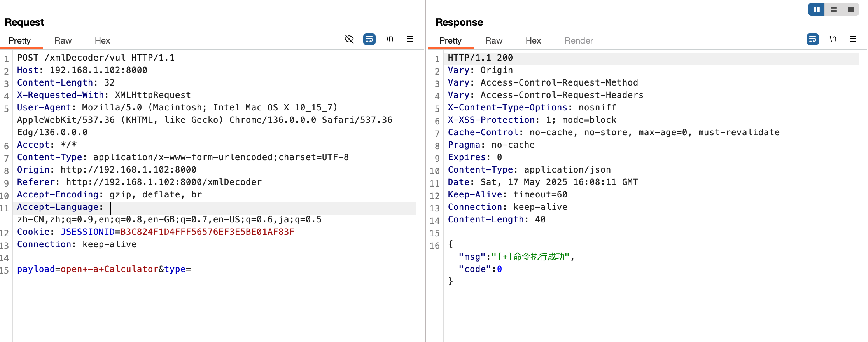The height and width of the screenshot is (342, 868).
Task: Click the Origin header line
Action: pos(107,170)
